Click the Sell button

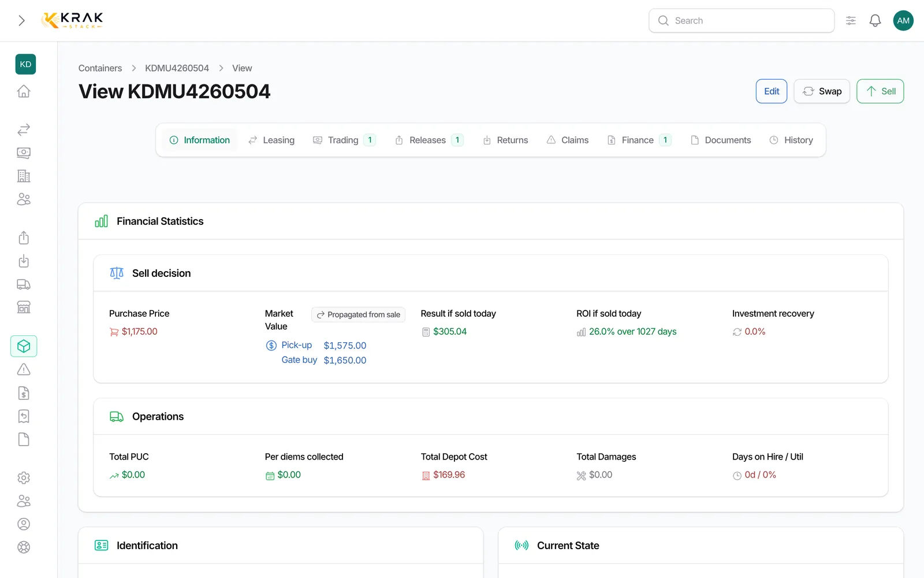880,91
